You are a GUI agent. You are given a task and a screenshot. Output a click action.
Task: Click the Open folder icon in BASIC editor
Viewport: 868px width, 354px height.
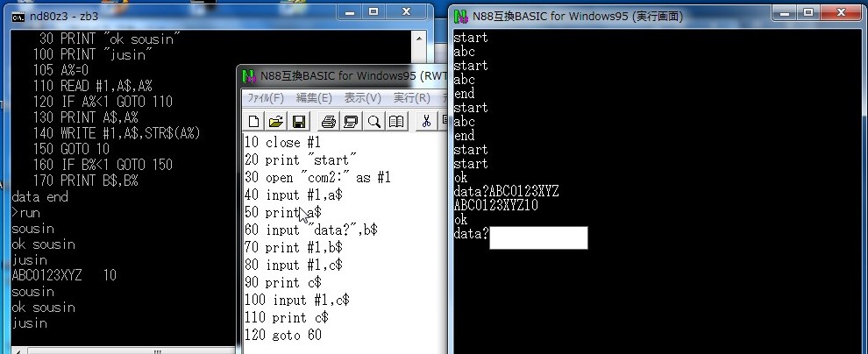pyautogui.click(x=275, y=121)
